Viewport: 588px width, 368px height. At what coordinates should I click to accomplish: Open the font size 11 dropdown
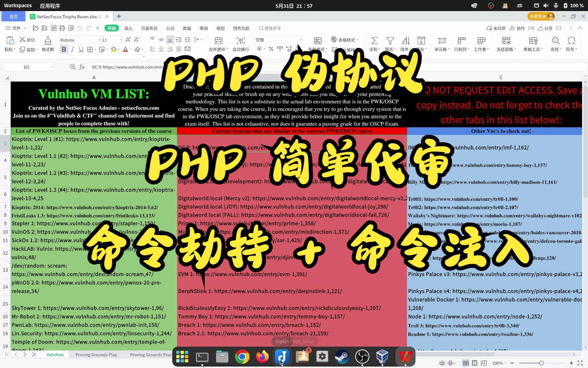pyautogui.click(x=121, y=40)
